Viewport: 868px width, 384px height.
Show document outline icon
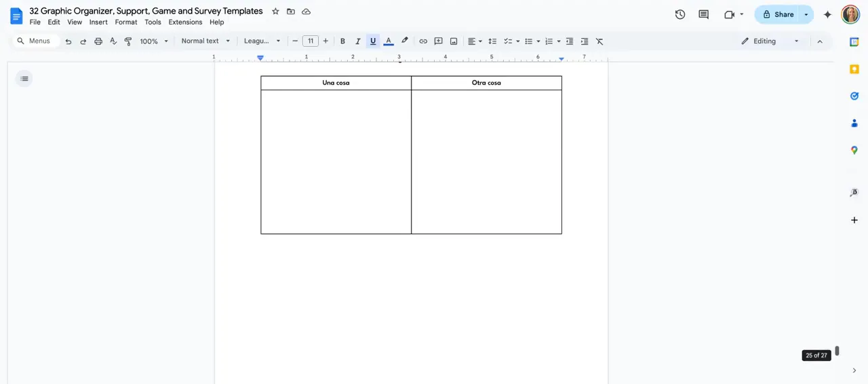tap(24, 79)
